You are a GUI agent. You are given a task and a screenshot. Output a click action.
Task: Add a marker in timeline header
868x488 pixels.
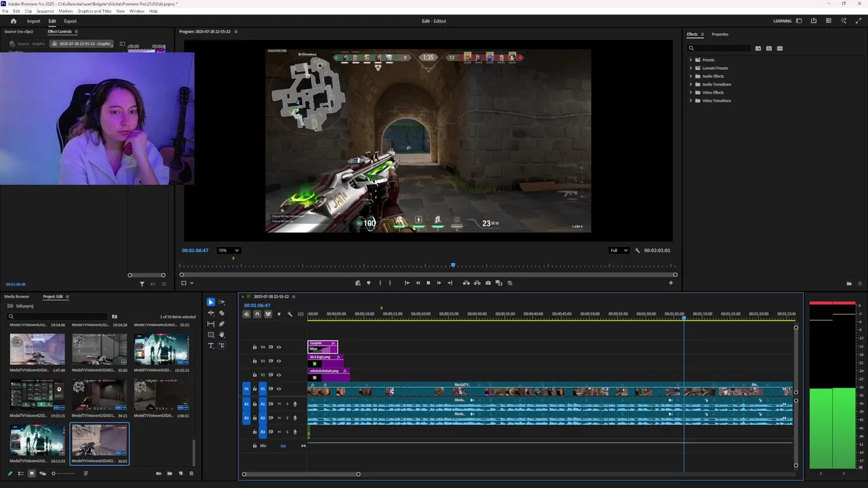pos(279,314)
